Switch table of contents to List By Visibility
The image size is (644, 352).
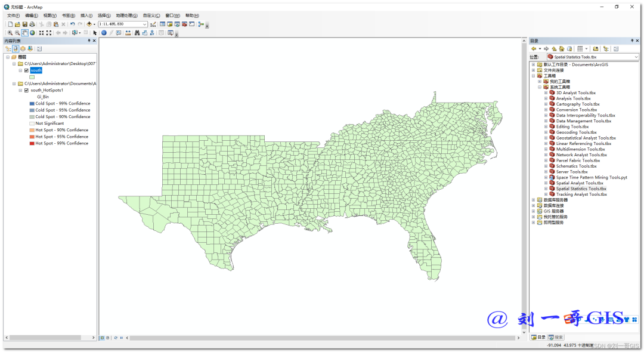[x=23, y=48]
